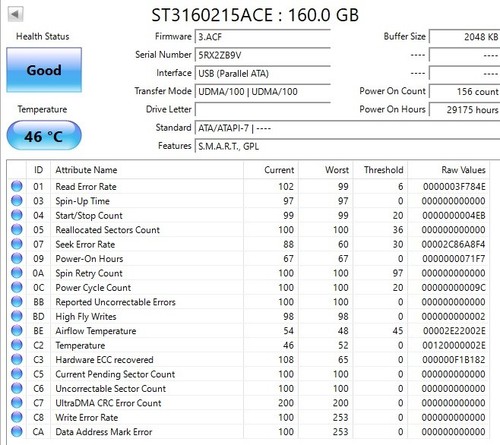Select the Seek Error Rate attribute name
The image size is (500, 445).
tap(85, 244)
